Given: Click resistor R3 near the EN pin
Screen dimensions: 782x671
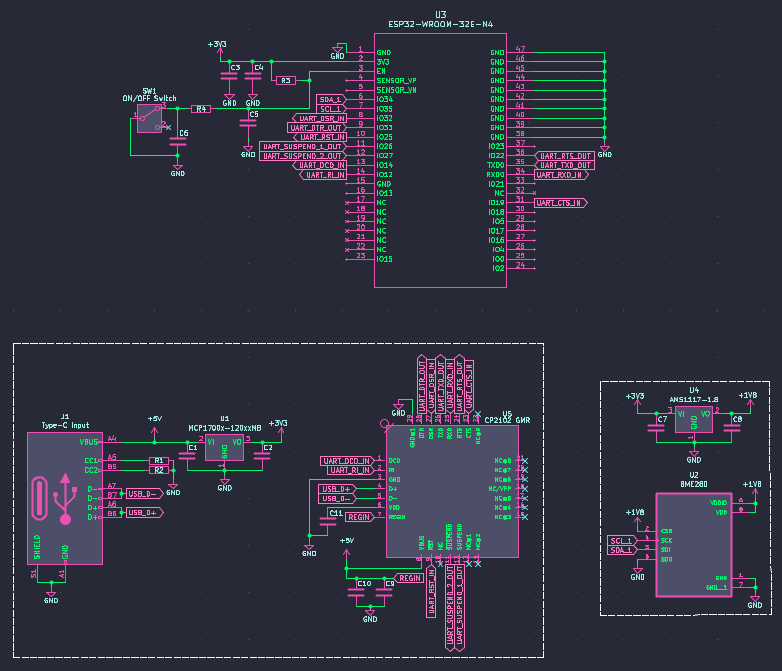Looking at the screenshot, I should click(285, 80).
